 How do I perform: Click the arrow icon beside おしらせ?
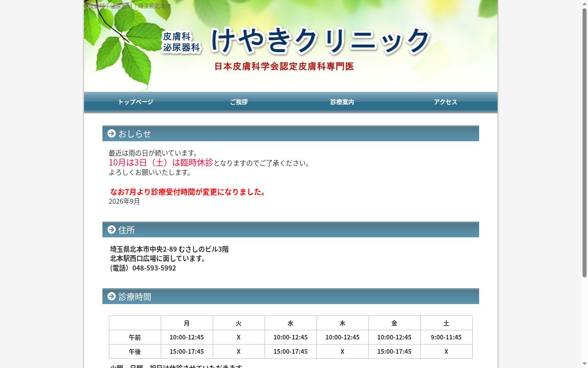(112, 133)
